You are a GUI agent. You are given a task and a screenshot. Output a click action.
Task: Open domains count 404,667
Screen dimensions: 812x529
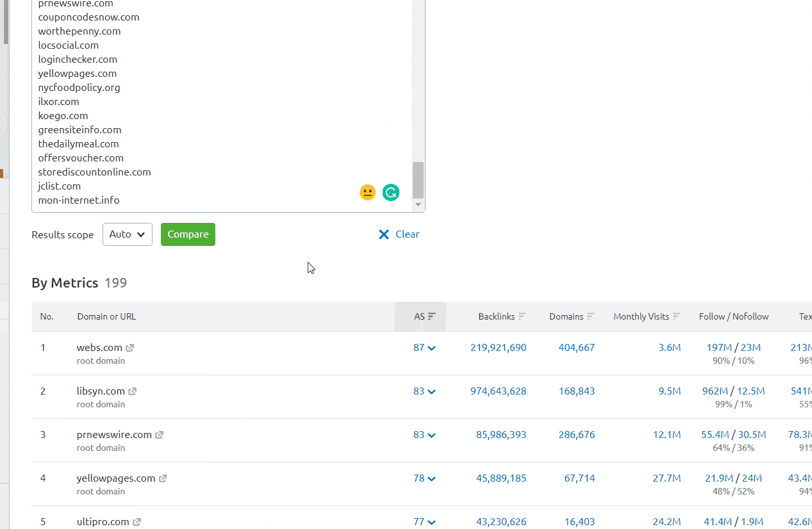tap(577, 348)
